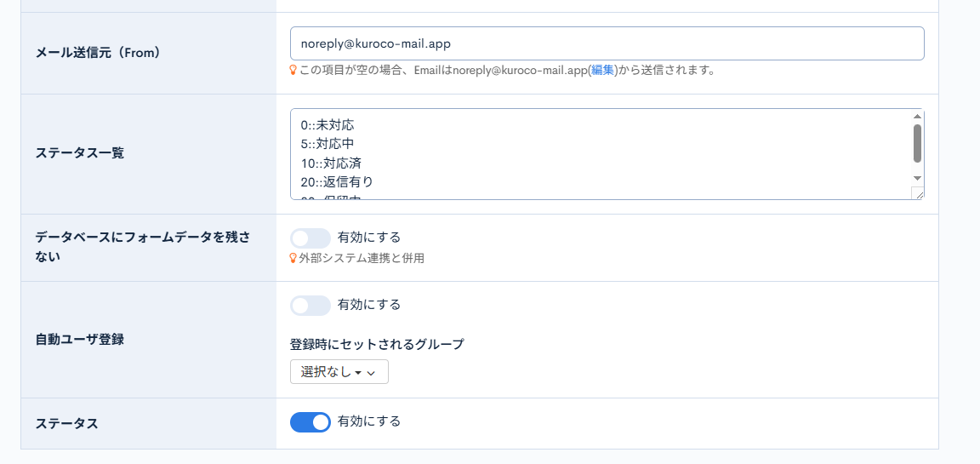The width and height of the screenshot is (980, 464).
Task: Click the scroll up arrow in the status list
Action: click(x=918, y=117)
